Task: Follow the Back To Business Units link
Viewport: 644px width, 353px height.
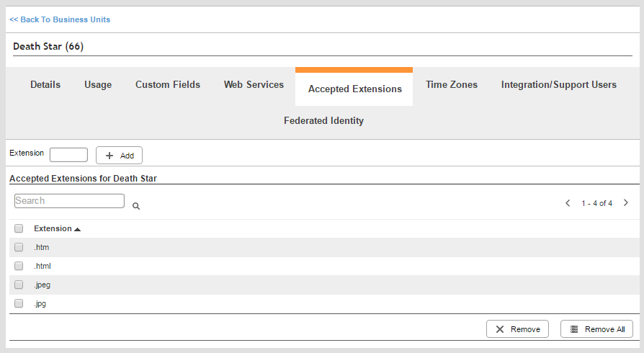Action: (x=60, y=19)
